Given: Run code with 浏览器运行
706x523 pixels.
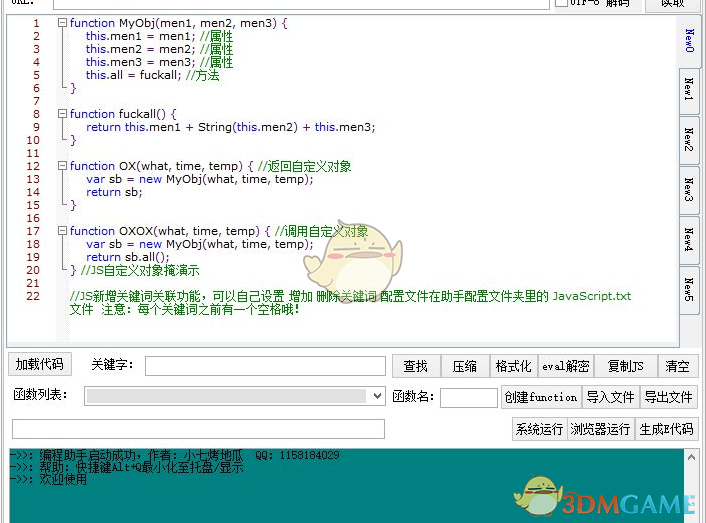Looking at the screenshot, I should [601, 429].
